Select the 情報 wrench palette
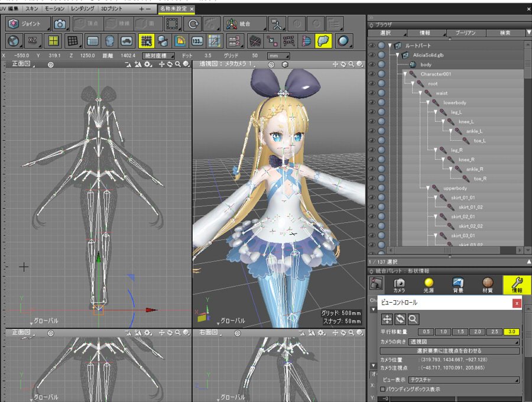This screenshot has width=532, height=402. (x=517, y=284)
